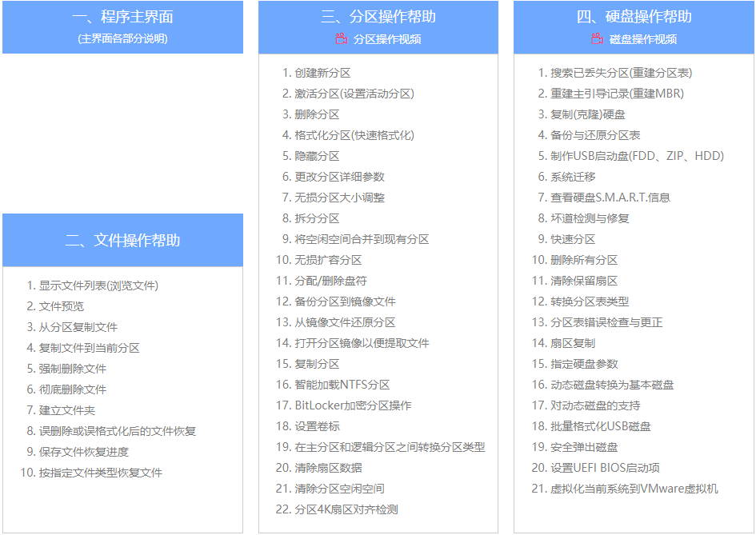Select the 拆分分区 topic
Screen dimensions: 756x535
pos(318,218)
